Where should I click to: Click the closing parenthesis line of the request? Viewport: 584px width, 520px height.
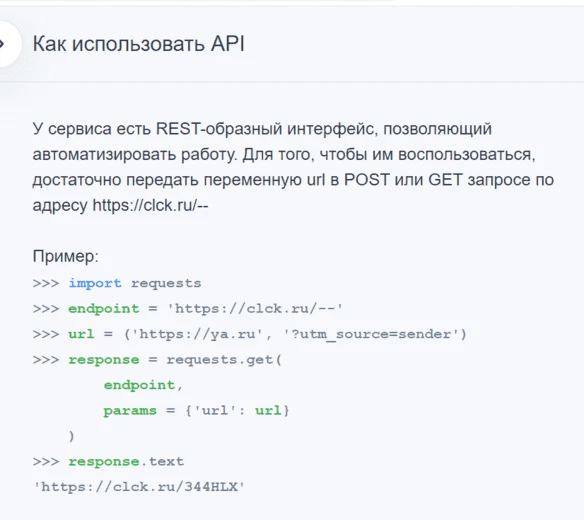[72, 436]
